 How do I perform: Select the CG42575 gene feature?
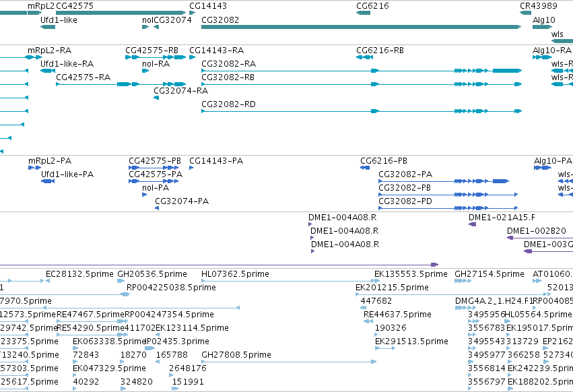tap(121, 13)
